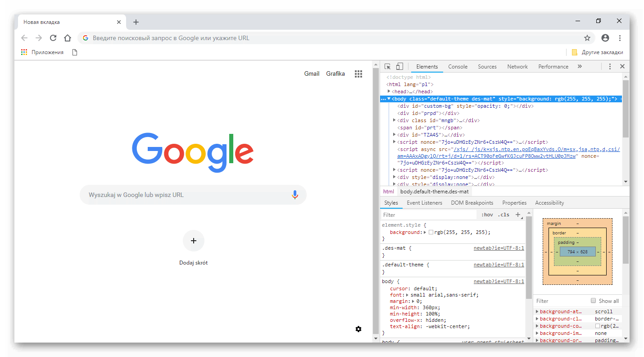Viewport: 644px width, 357px height.
Task: Click the Styles pane vertical scrollbar
Action: click(x=529, y=257)
